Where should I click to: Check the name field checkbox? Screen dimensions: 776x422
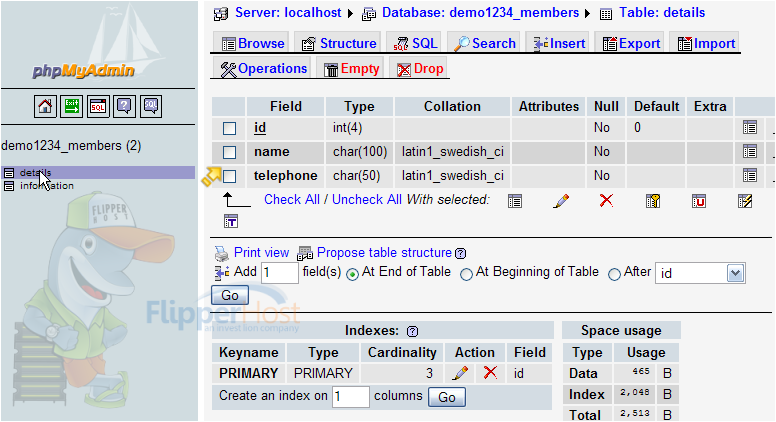click(x=229, y=152)
